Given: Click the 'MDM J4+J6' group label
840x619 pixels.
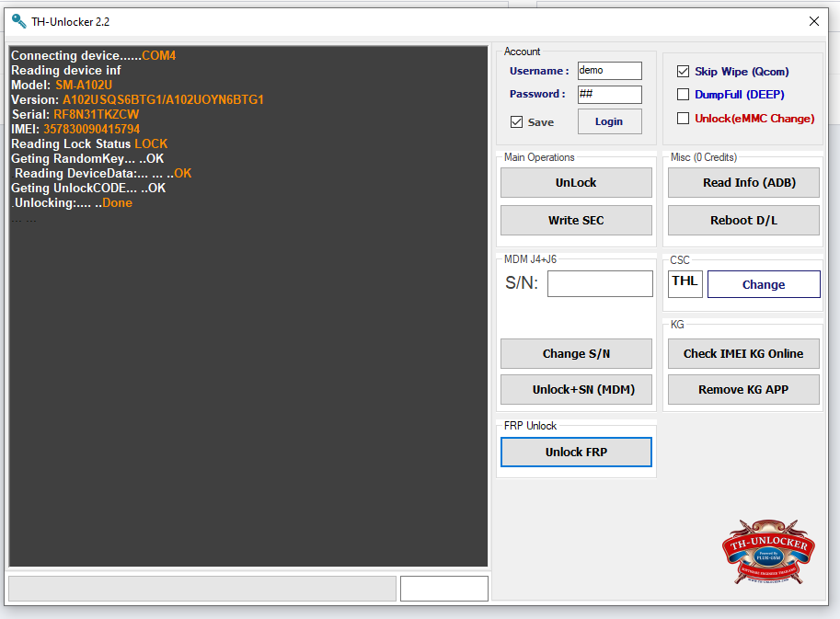Looking at the screenshot, I should [530, 259].
